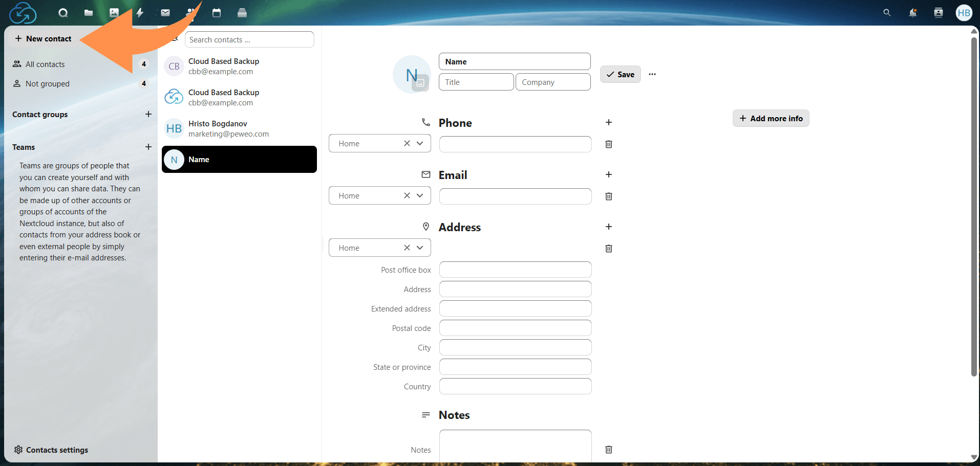This screenshot has width=980, height=466.
Task: Select All contacts in sidebar
Action: click(x=45, y=64)
